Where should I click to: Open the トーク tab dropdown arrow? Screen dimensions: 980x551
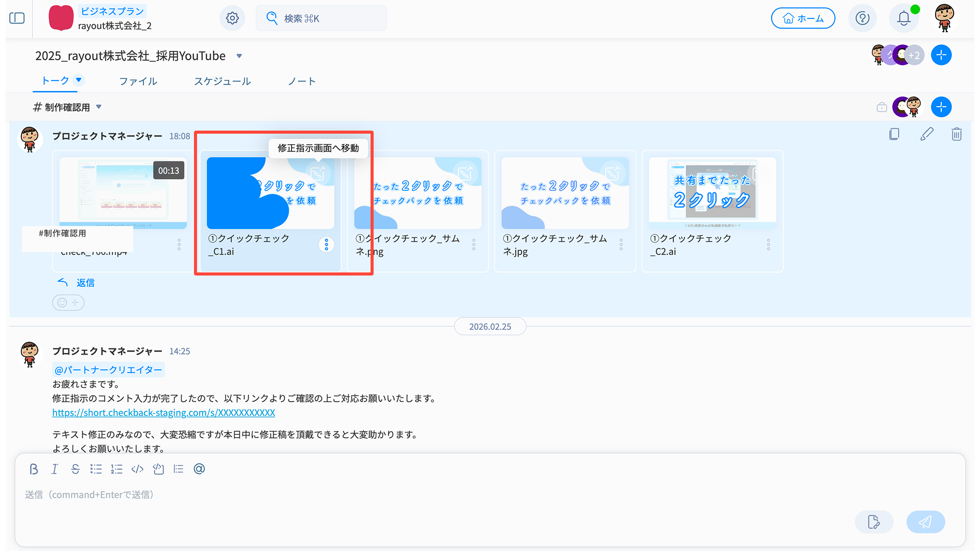point(79,80)
